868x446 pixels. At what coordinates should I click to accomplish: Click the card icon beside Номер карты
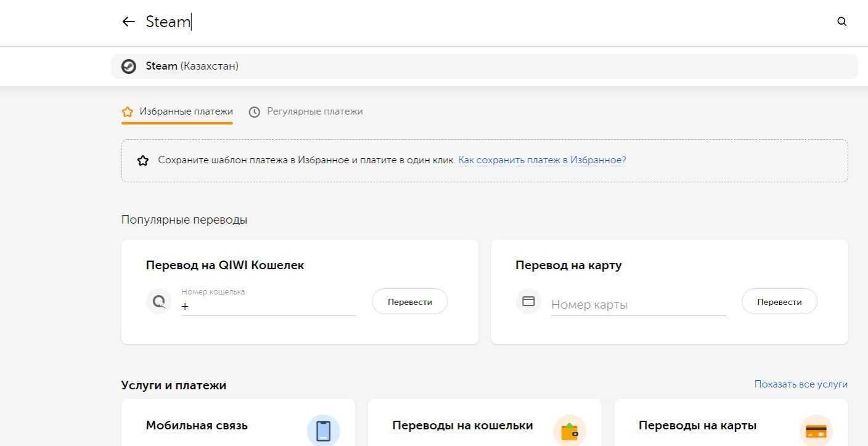(528, 302)
